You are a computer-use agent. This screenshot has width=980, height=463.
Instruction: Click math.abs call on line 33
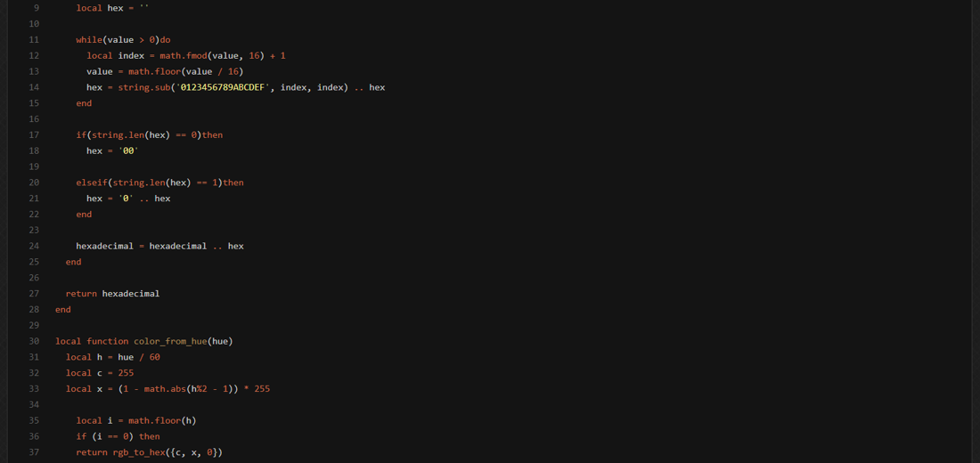pos(167,389)
